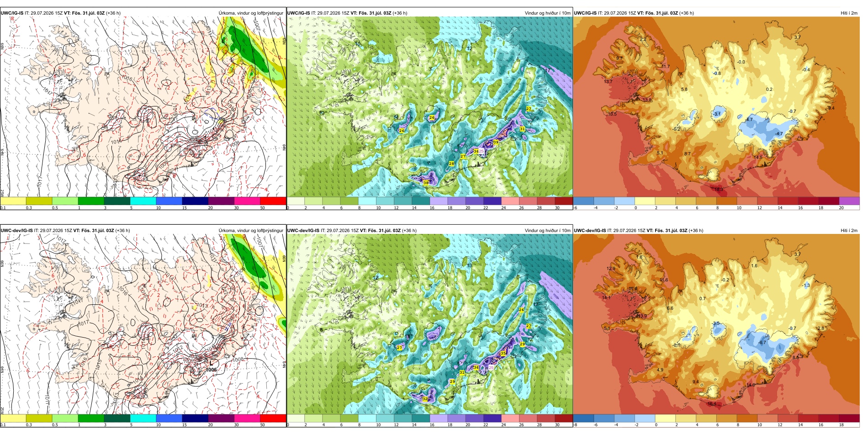Select the 1006 low pressure marker on UWC-dev map

(x=211, y=370)
